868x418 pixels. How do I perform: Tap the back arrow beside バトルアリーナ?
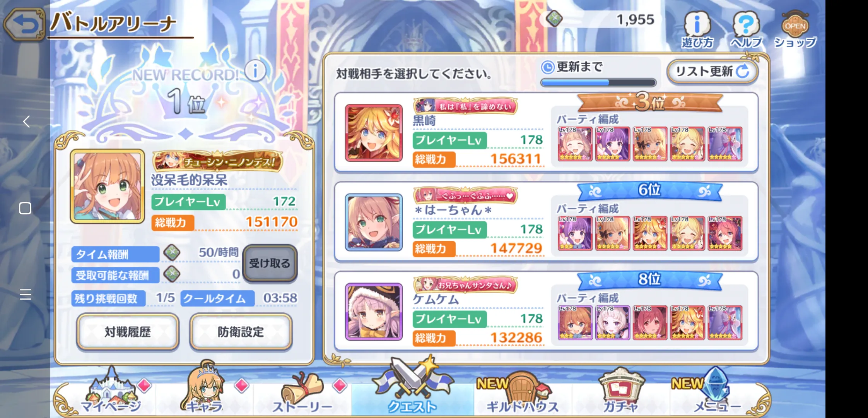(25, 24)
